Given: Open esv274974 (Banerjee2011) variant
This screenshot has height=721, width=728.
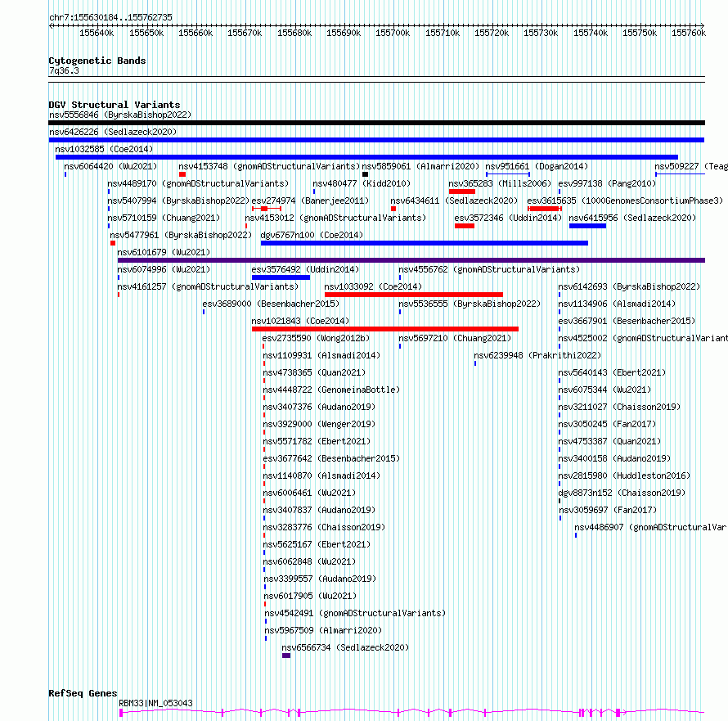Looking at the screenshot, I should tap(310, 201).
